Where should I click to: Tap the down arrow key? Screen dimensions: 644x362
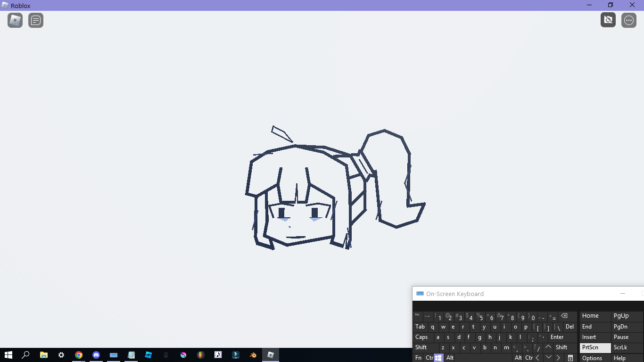548,358
